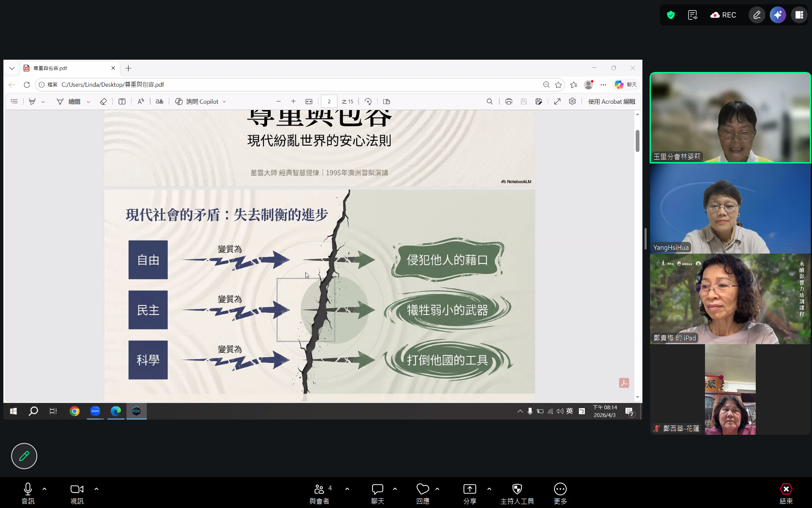Expand the audio options caret
This screenshot has width=812, height=508.
pos(44,489)
